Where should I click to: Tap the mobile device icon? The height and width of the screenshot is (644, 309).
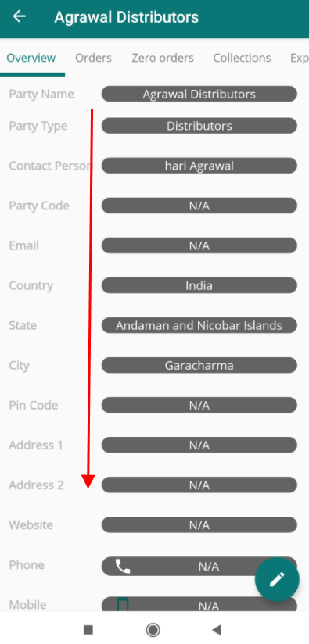123,605
